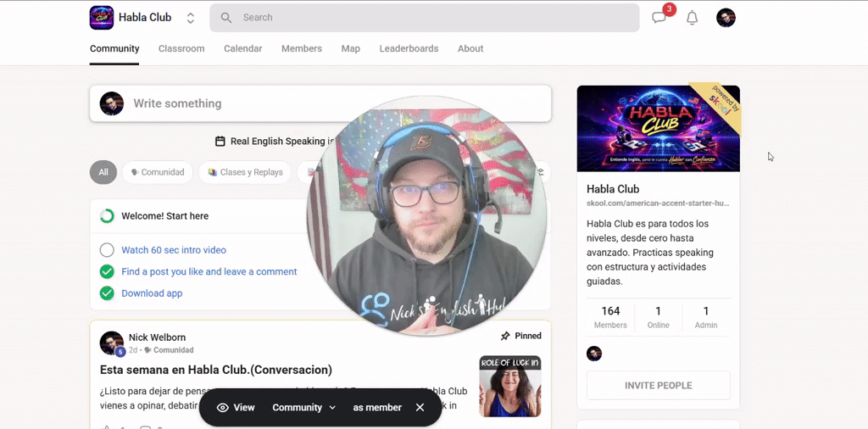Open profile avatar menu in header

(726, 18)
